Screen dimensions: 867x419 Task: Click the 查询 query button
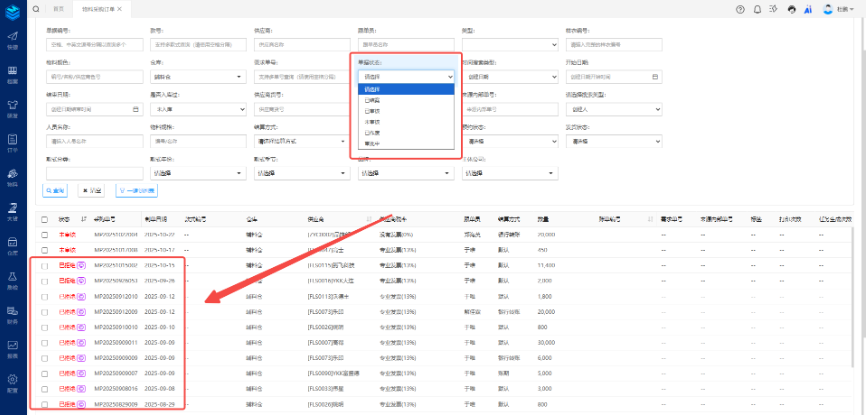(55, 189)
